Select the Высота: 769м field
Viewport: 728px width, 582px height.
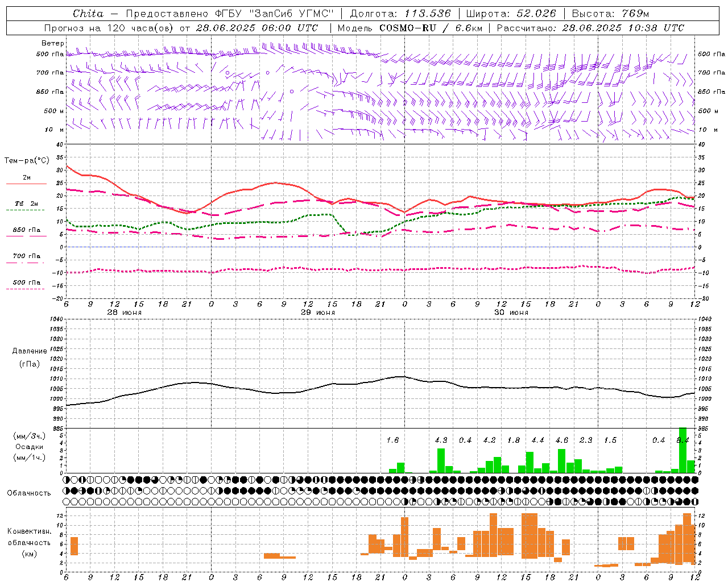pos(610,14)
